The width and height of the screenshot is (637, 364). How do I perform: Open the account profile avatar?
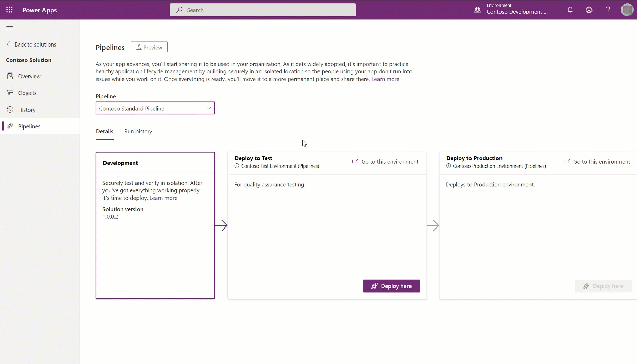628,10
